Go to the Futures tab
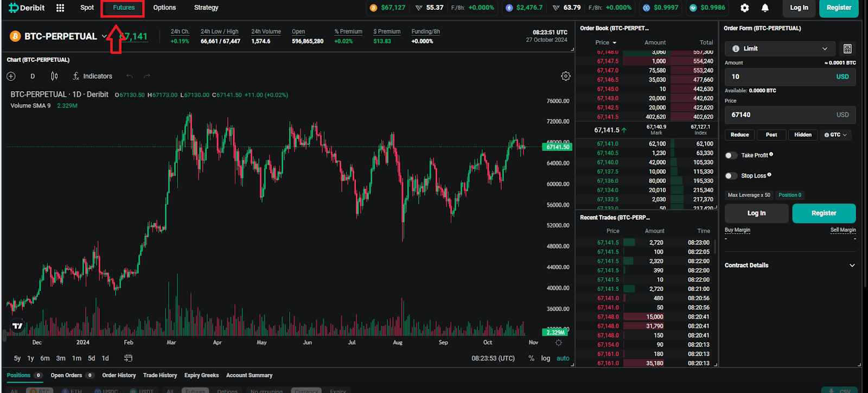The width and height of the screenshot is (868, 393). 124,8
